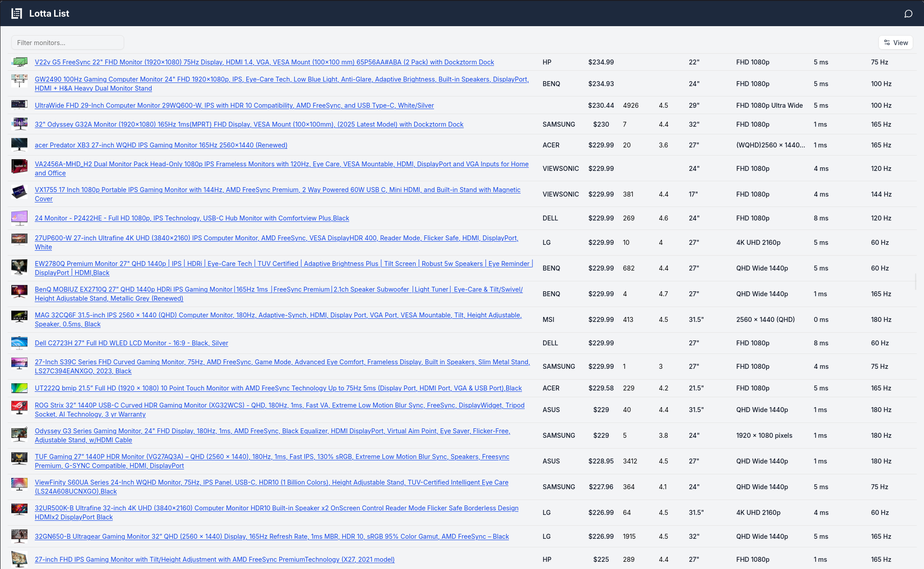Focus the Filter monitors input field
Screen dimensions: 924x569
coord(68,42)
